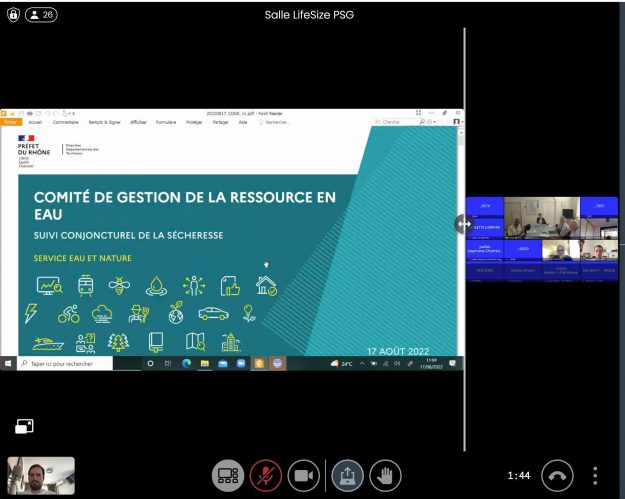Image resolution: width=625 pixels, height=499 pixels.
Task: Click the Windows Start button
Action: (8, 364)
